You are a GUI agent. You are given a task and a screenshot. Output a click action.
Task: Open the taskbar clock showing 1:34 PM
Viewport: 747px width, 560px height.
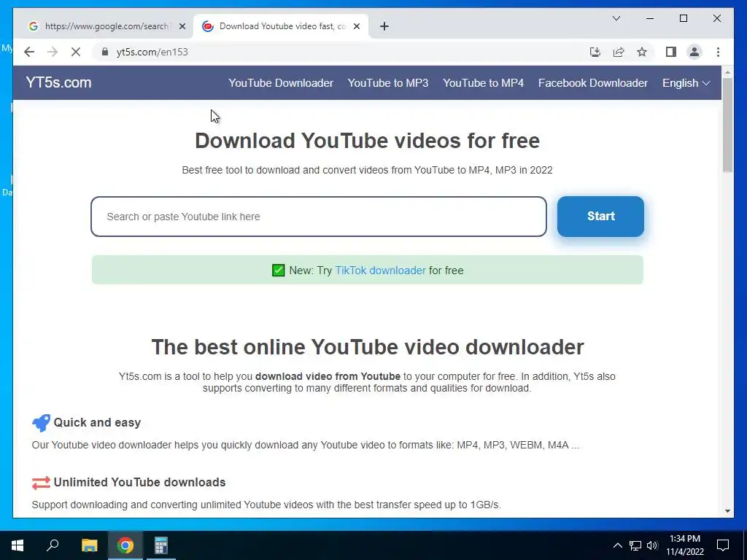(x=684, y=545)
